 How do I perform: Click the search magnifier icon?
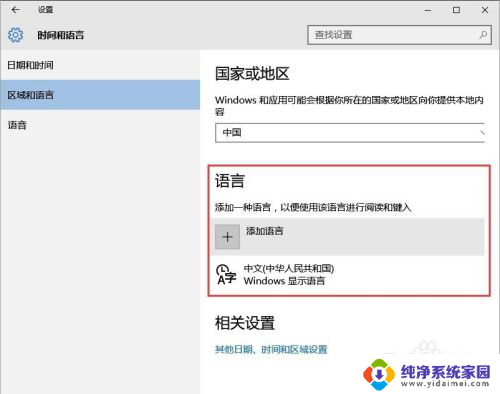483,35
